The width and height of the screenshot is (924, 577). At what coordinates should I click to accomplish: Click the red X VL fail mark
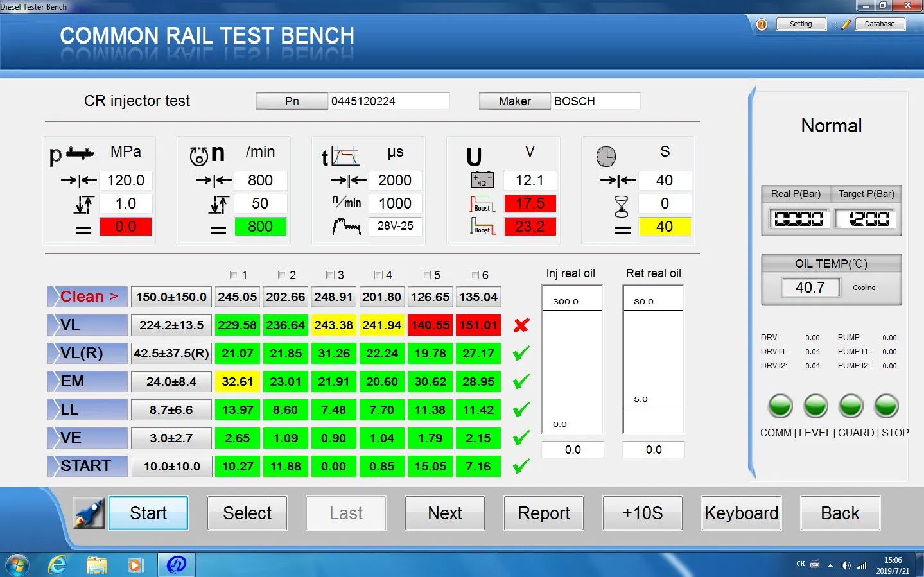pos(521,325)
